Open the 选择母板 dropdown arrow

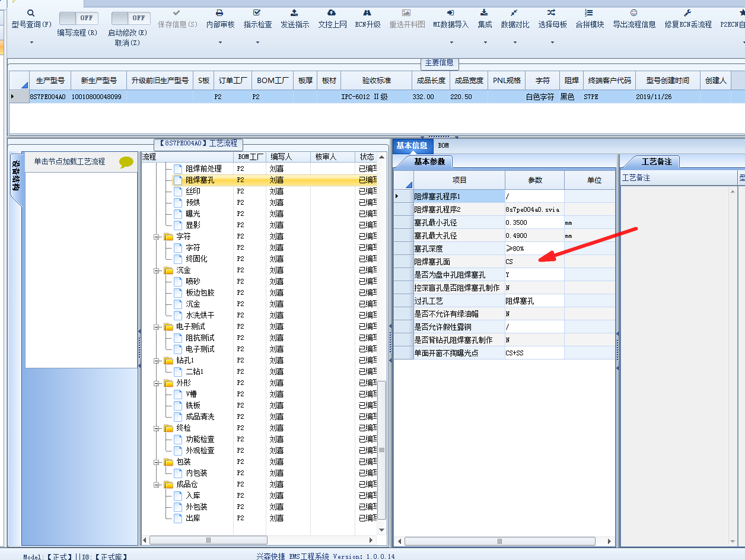552,42
